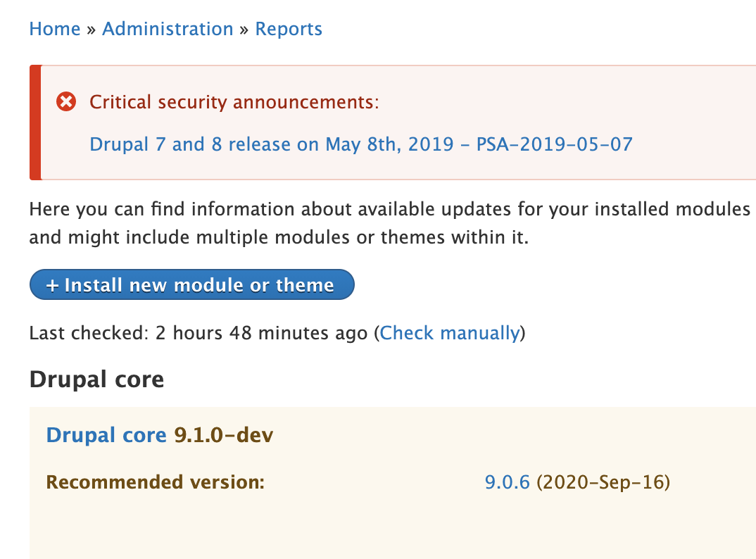Click the (2020-Sep-16) release date text

click(603, 482)
